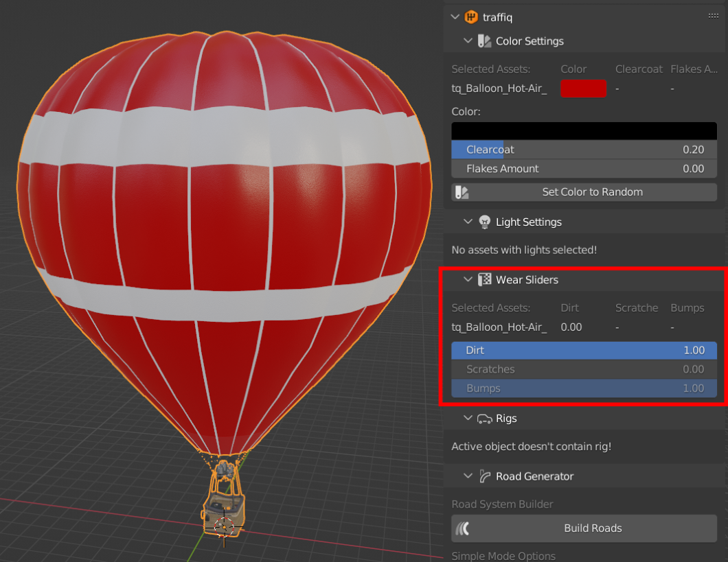
Task: Click the Wear Sliders checkered icon
Action: 485,280
